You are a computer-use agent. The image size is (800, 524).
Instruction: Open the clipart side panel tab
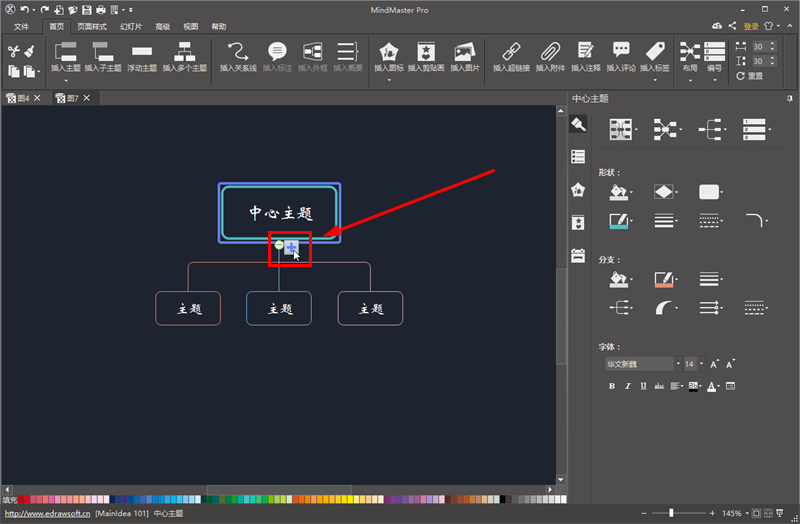[578, 223]
